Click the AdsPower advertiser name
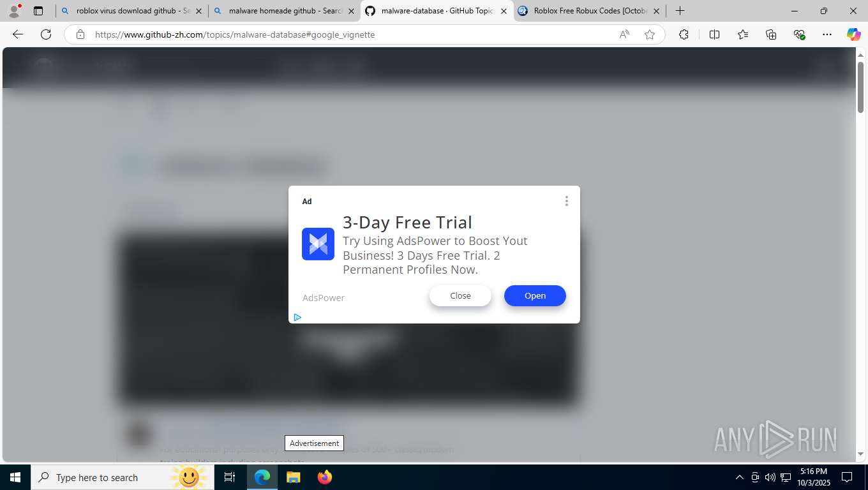 [x=324, y=298]
